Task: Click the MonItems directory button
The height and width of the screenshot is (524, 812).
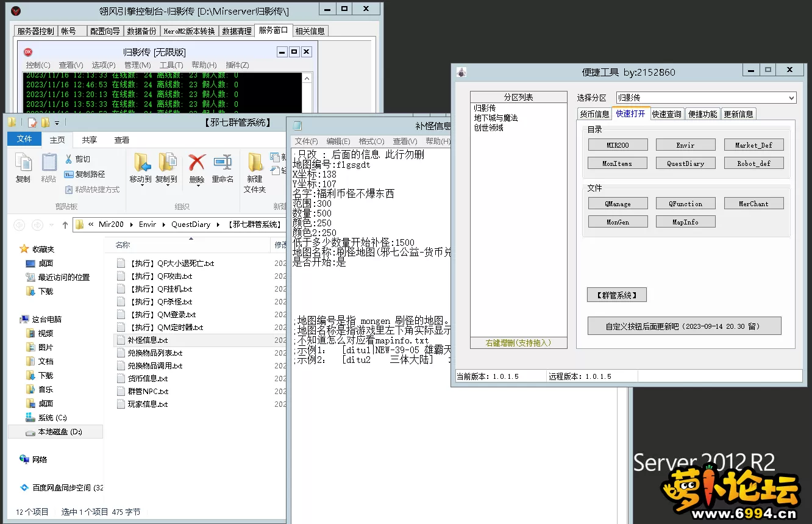Action: (618, 163)
